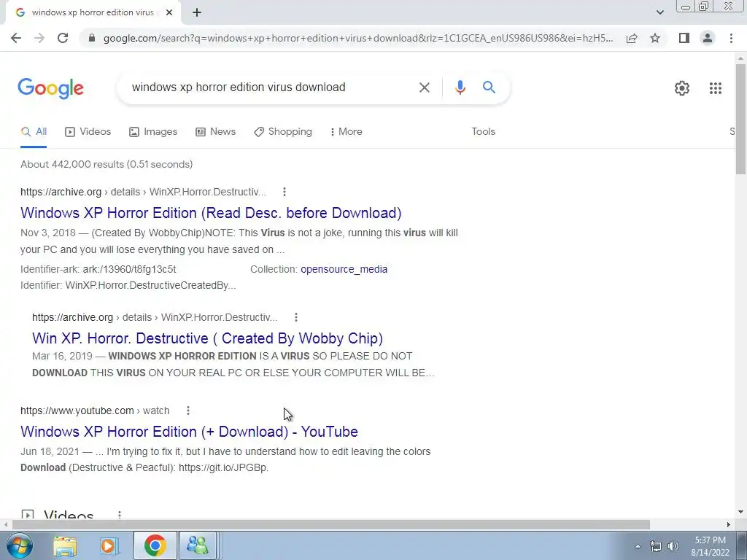Select the All results tab
The image size is (747, 560).
pyautogui.click(x=34, y=132)
